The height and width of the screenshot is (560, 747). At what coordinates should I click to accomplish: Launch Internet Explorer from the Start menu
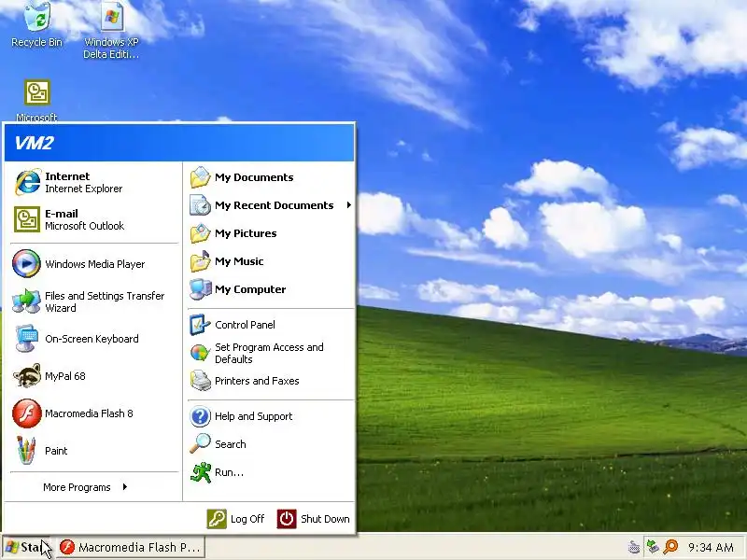[x=93, y=182]
